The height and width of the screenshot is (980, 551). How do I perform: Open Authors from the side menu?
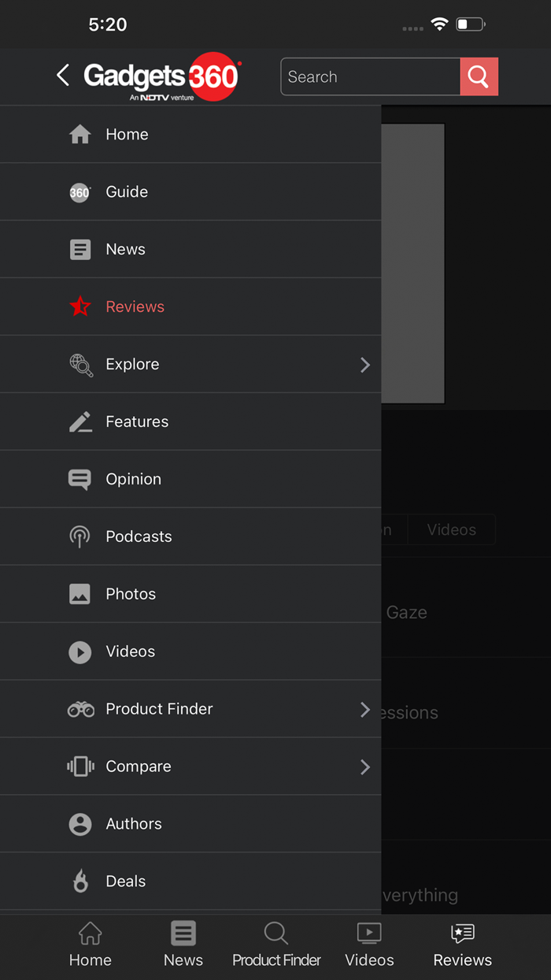pyautogui.click(x=190, y=824)
